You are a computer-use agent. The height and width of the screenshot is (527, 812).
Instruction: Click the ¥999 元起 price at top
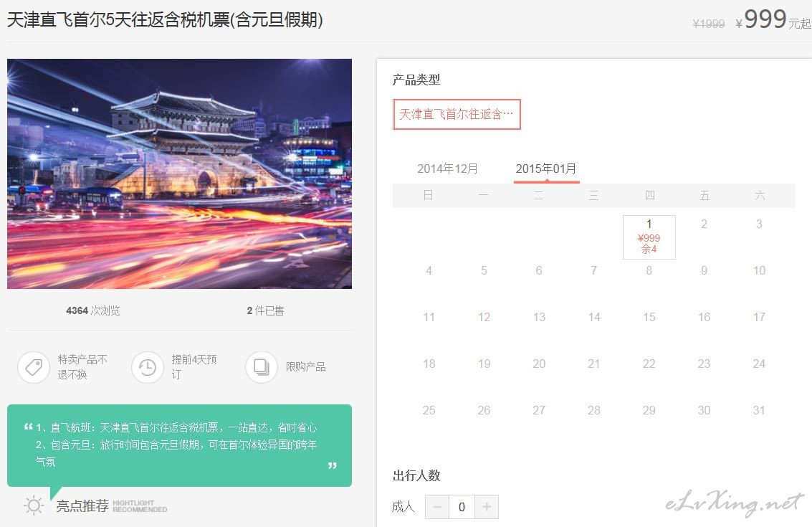pos(773,20)
